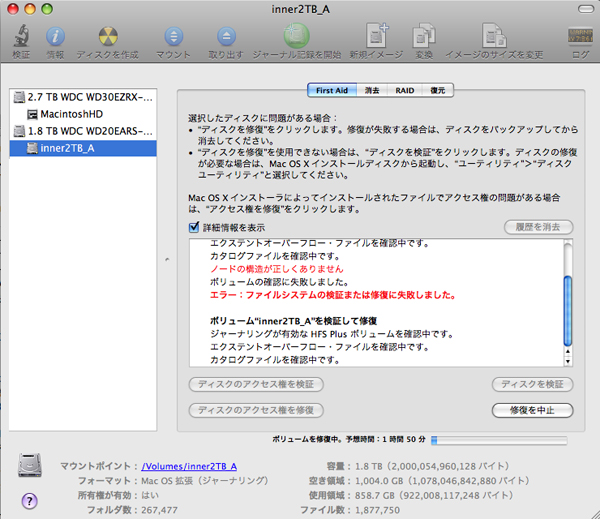Open the ログ (Log) toolbar icon
The image size is (600, 519).
(x=580, y=36)
